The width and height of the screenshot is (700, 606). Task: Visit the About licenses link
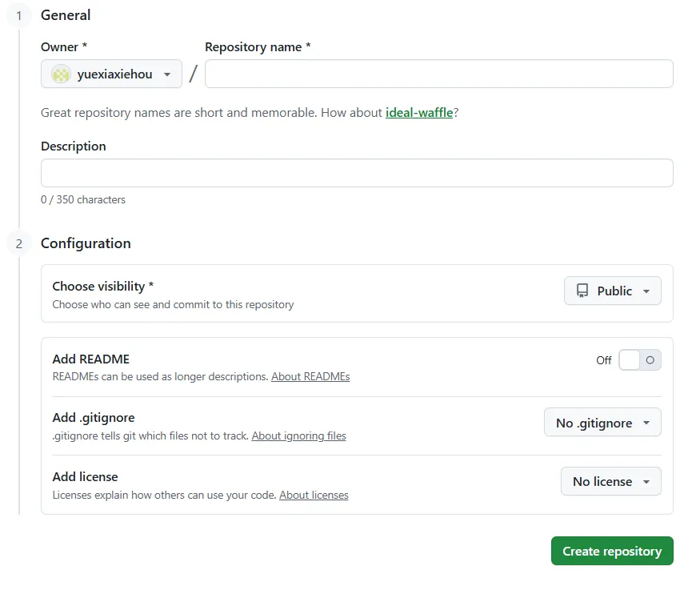click(x=314, y=495)
